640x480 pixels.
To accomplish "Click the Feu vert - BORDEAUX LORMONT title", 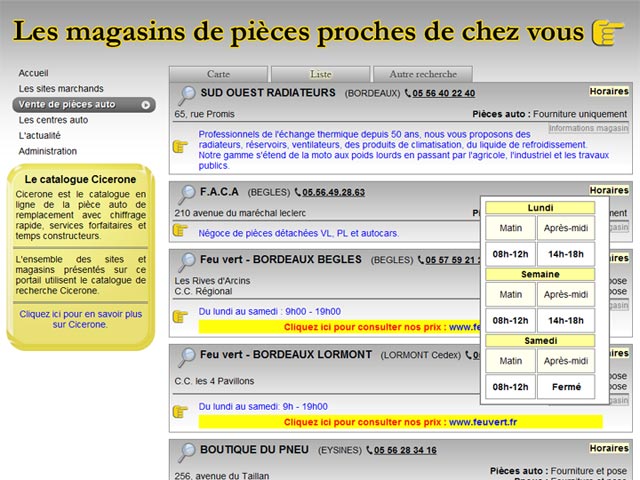I will 286,354.
